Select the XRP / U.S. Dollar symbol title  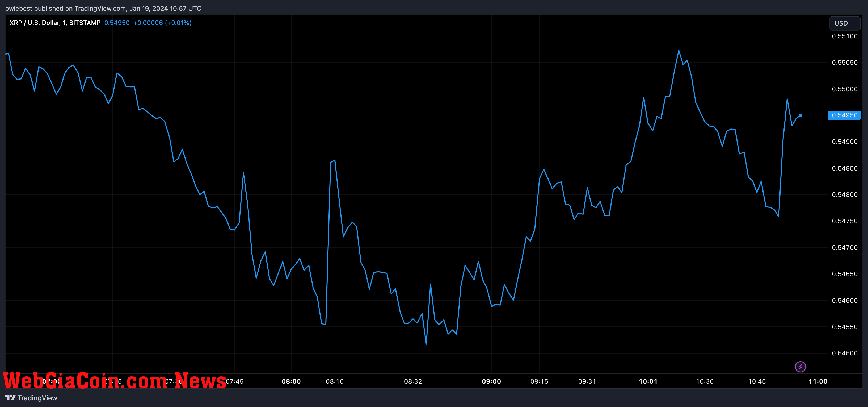tap(55, 23)
